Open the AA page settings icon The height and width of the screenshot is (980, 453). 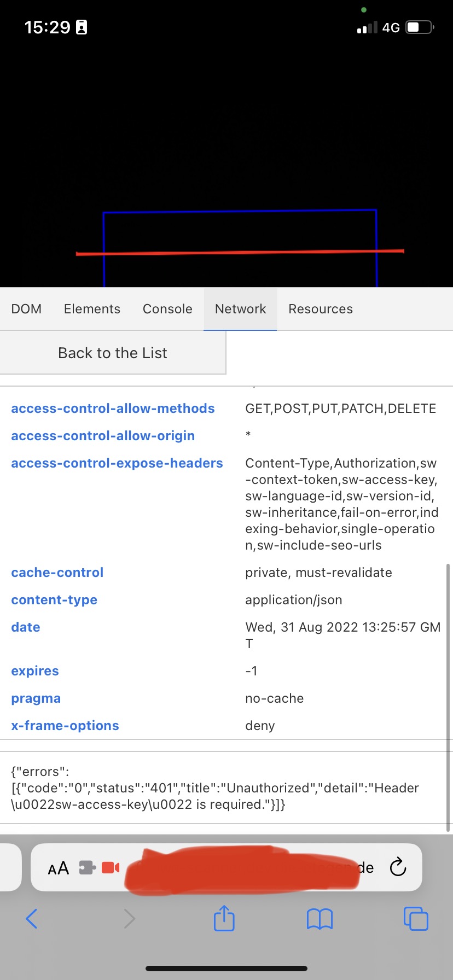pos(58,867)
